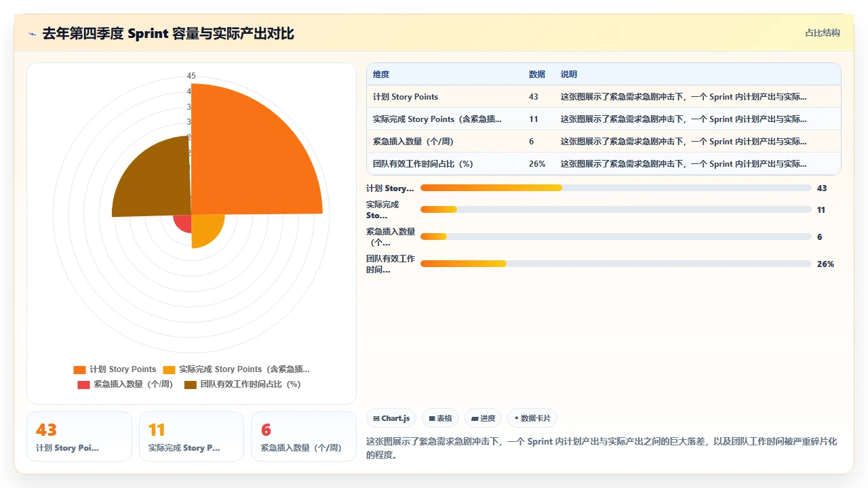
Task: Click the small red polar chart segment
Action: pos(183,222)
